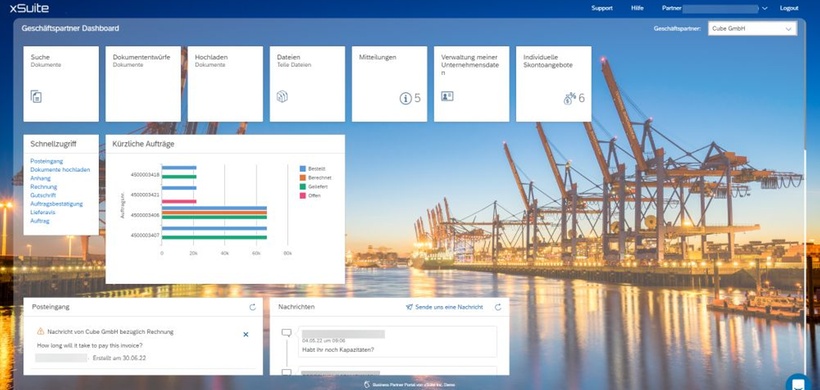Open the Geschäftspartner dropdown Cube GmbH
820x390 pixels.
pos(752,29)
